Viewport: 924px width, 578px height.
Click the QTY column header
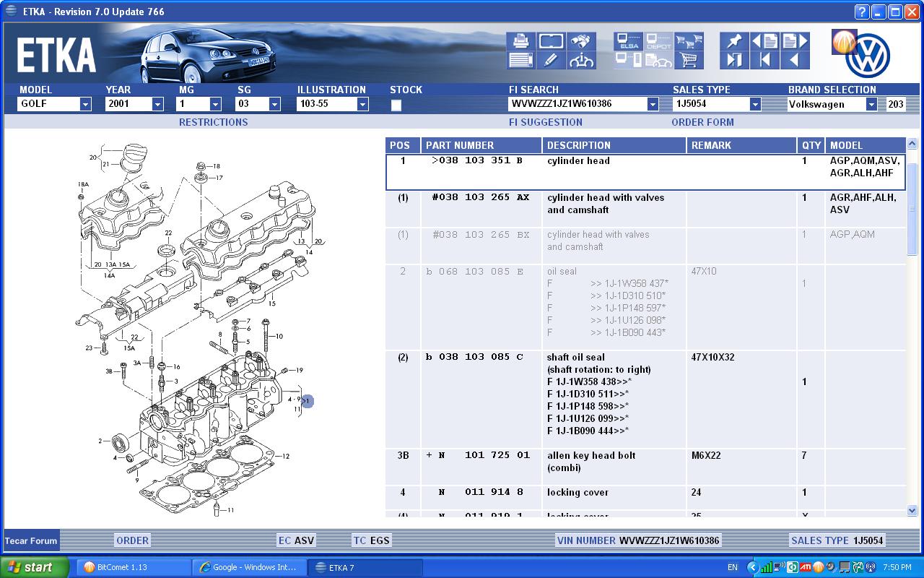[811, 145]
